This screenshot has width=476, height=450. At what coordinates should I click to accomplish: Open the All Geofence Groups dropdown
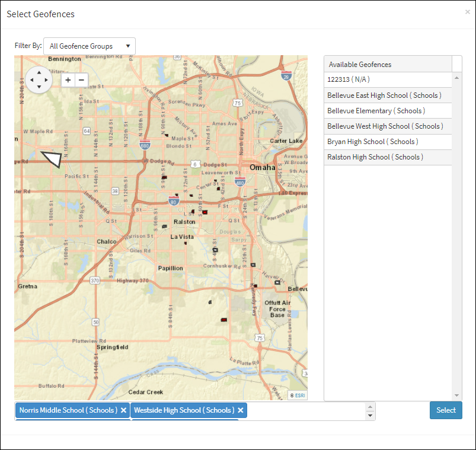pos(90,46)
